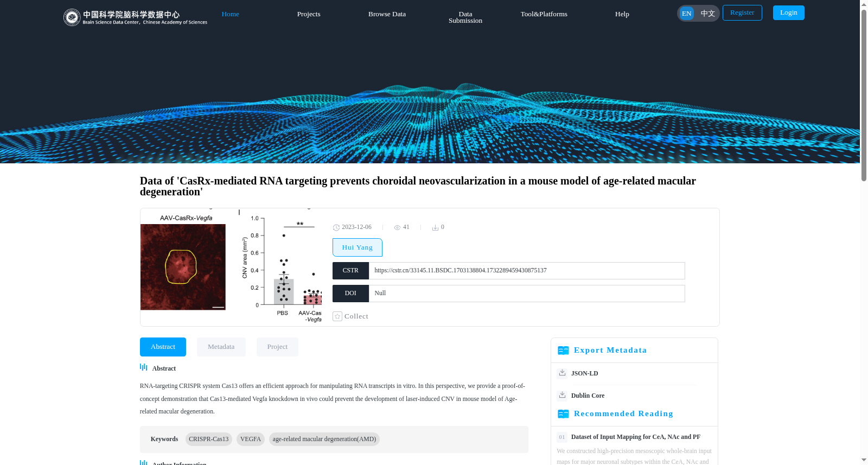Click the Keywords label

pyautogui.click(x=164, y=439)
